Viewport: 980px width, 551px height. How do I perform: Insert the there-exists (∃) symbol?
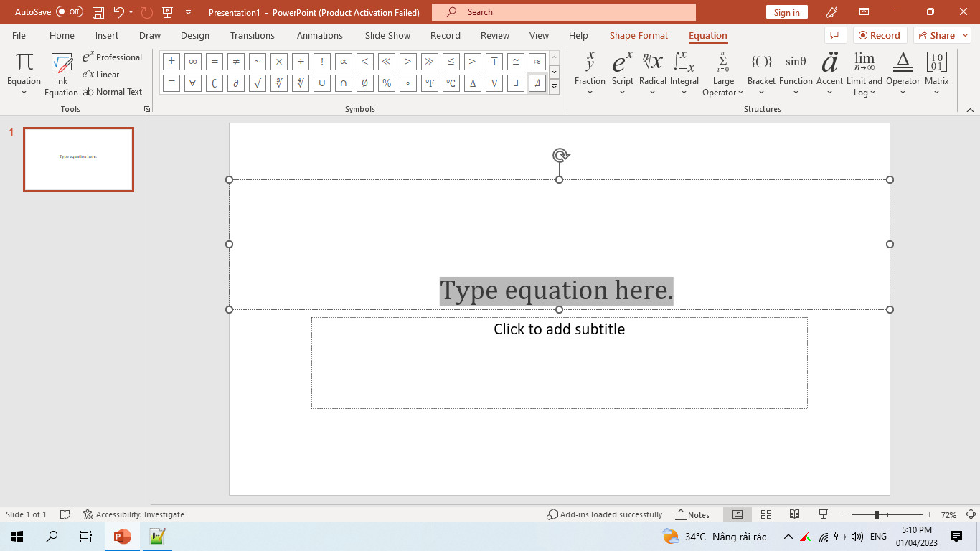[516, 83]
